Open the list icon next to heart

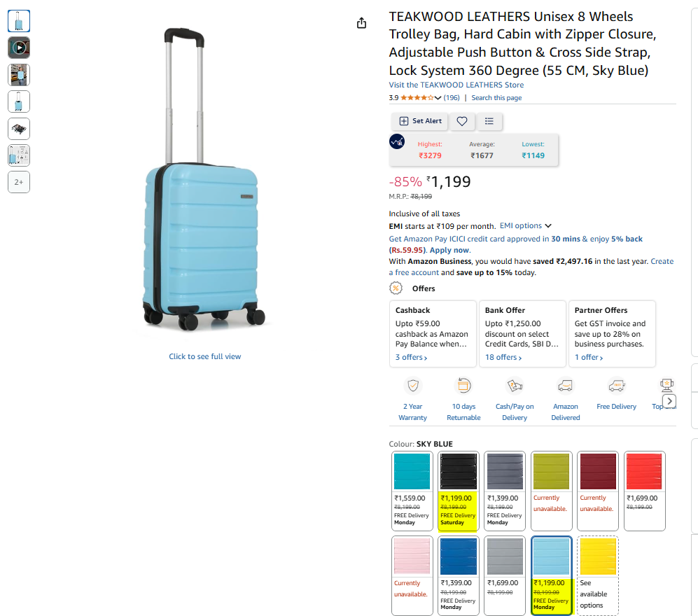[489, 121]
